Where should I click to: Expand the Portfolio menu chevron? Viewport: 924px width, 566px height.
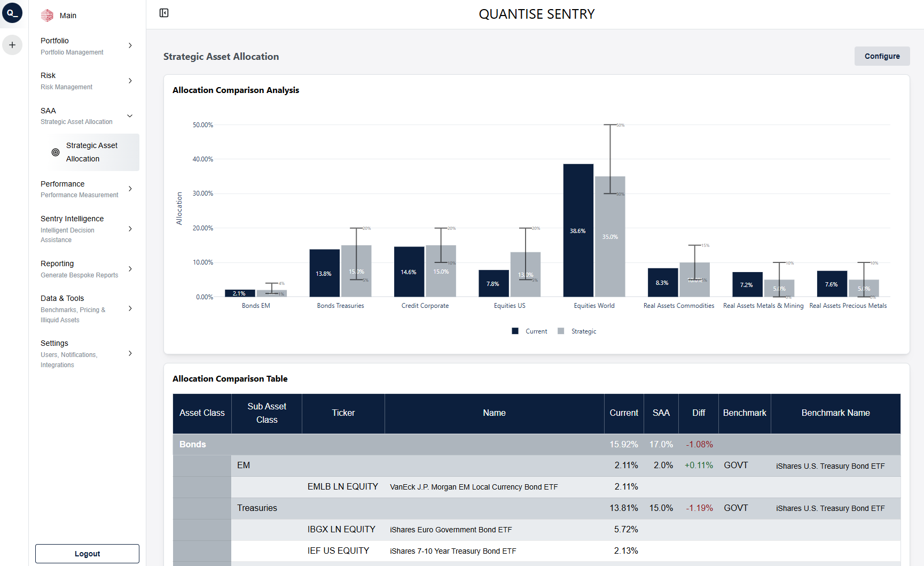(130, 46)
